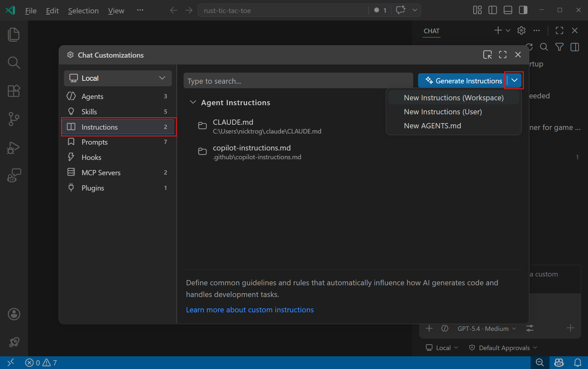Toggle the secondary side bar
Screen dimensions: 588x369
coord(523,10)
